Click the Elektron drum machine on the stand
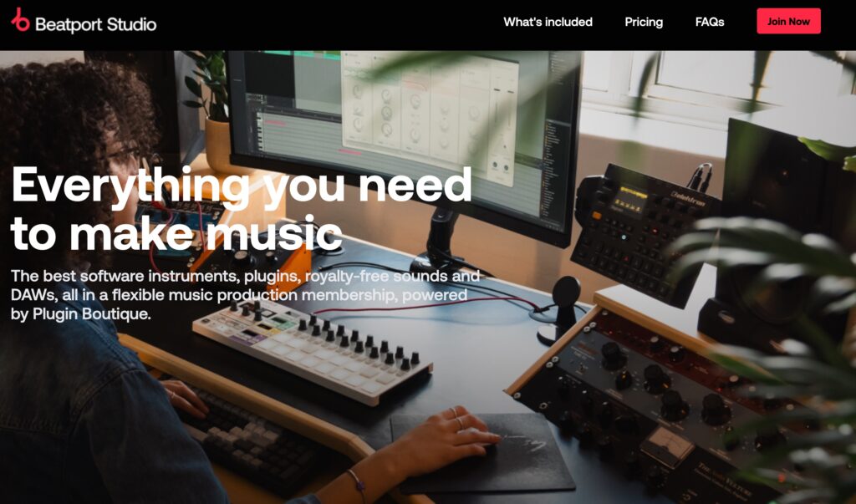This screenshot has width=856, height=504. click(x=634, y=226)
